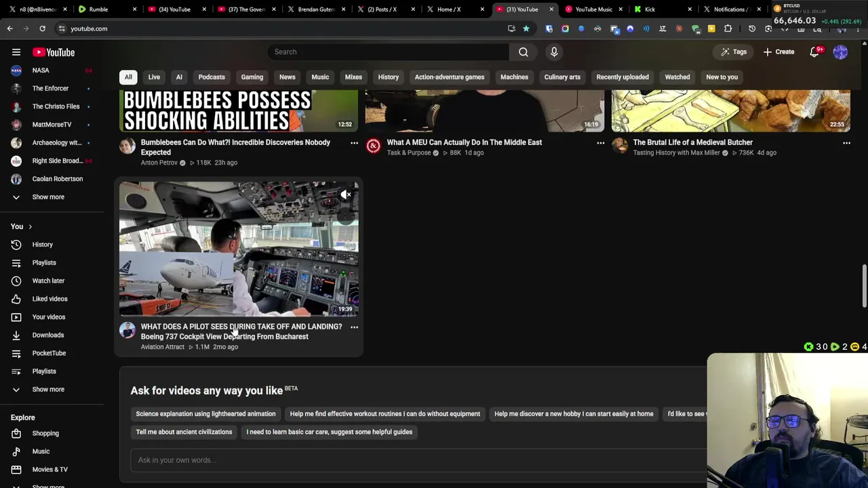
Task: Select the Live filter chip
Action: (154, 77)
